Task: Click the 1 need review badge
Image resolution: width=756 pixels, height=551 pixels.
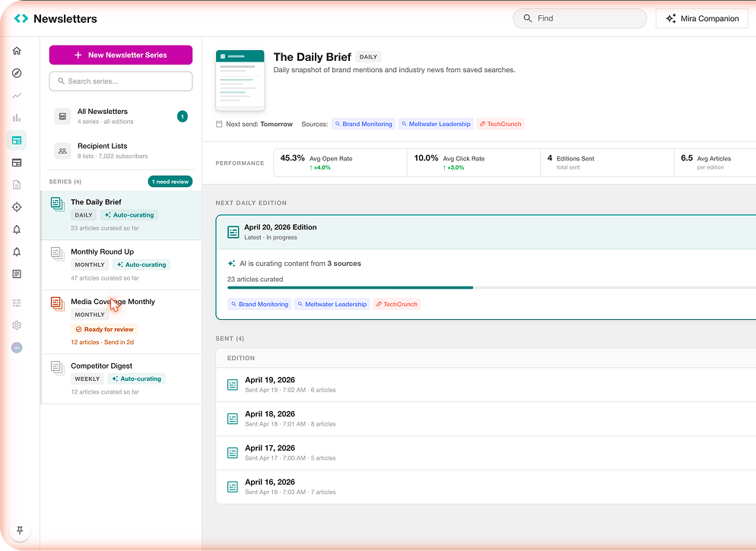Action: pyautogui.click(x=170, y=182)
